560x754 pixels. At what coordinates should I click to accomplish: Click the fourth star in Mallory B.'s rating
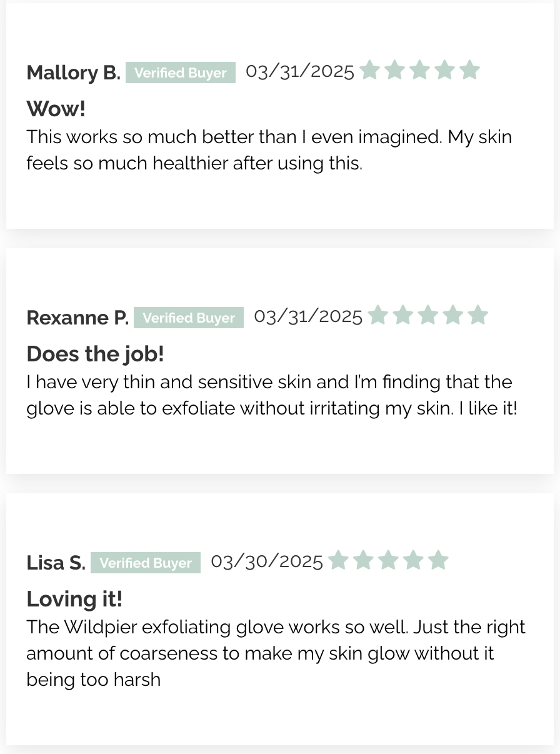pyautogui.click(x=444, y=70)
